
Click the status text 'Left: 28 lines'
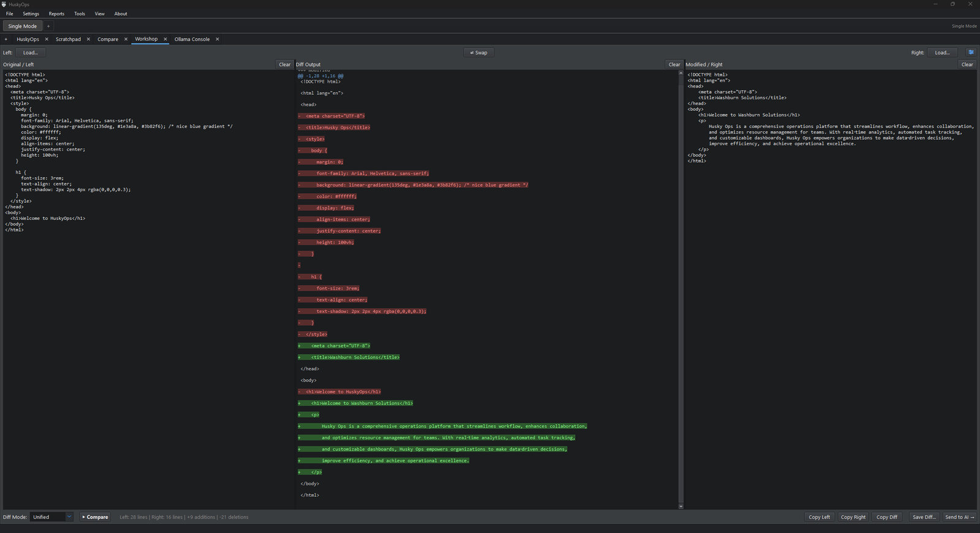[134, 517]
